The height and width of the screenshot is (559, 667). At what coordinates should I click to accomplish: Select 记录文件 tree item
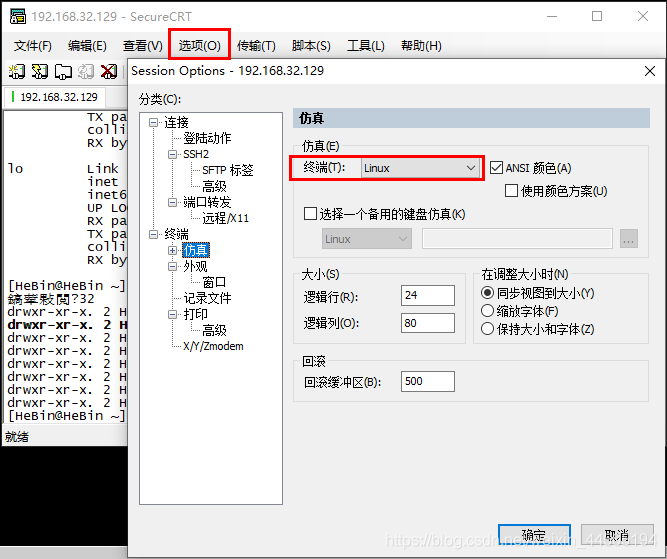207,298
